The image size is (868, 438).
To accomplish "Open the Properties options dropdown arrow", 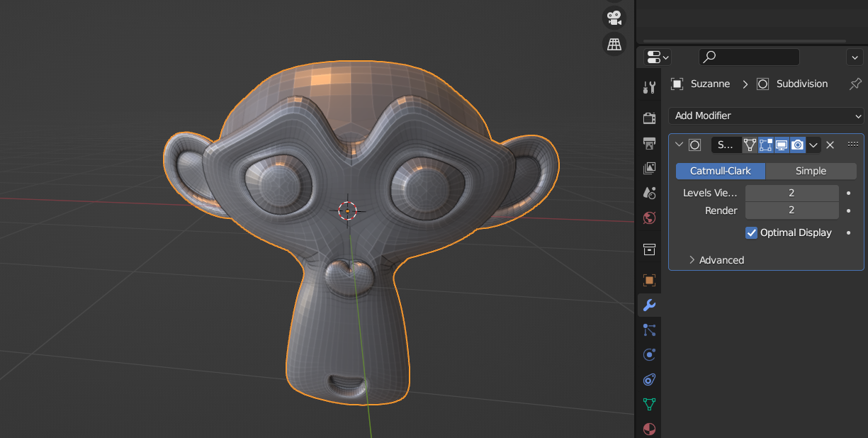I will (854, 57).
